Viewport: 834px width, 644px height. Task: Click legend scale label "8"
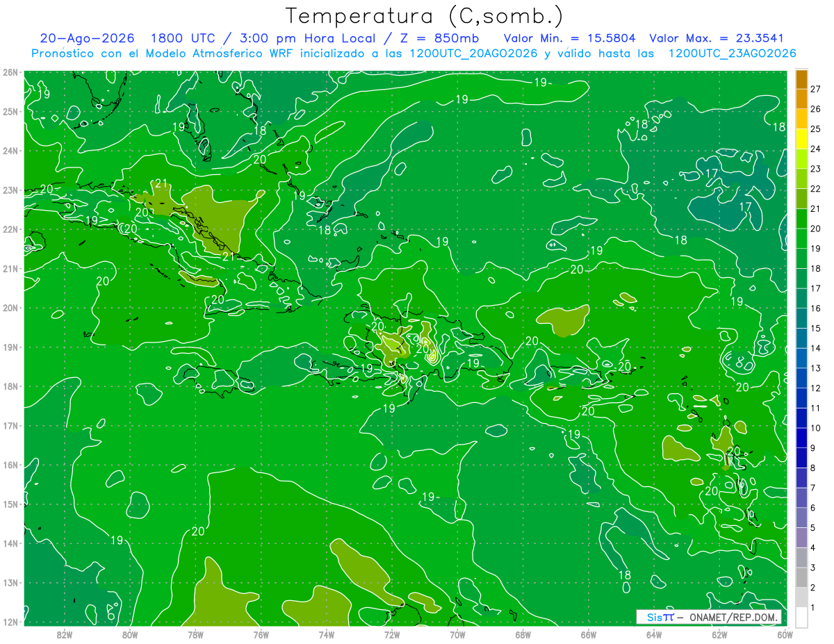click(813, 468)
